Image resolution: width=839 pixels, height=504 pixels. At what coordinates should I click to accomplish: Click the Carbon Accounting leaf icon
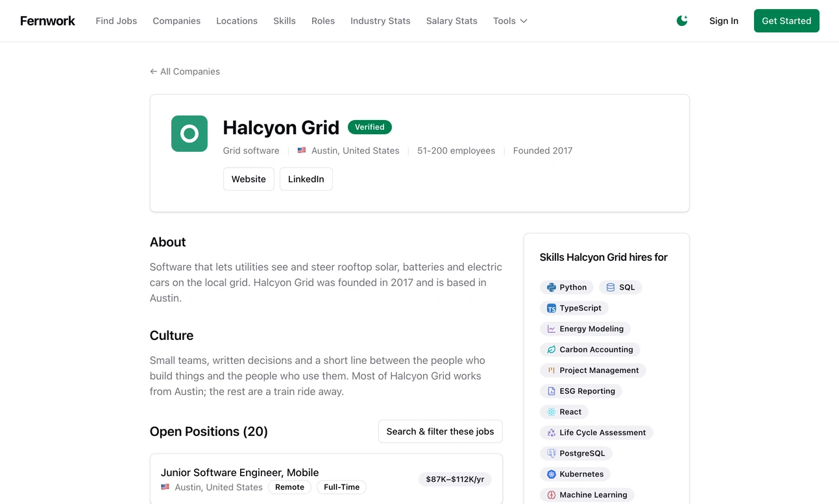click(552, 350)
